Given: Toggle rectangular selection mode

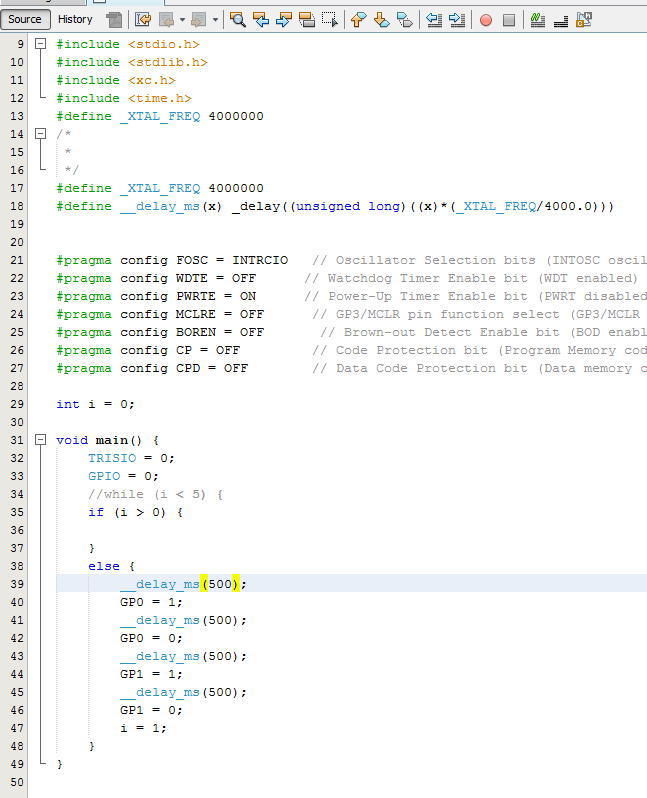Looking at the screenshot, I should tap(329, 19).
